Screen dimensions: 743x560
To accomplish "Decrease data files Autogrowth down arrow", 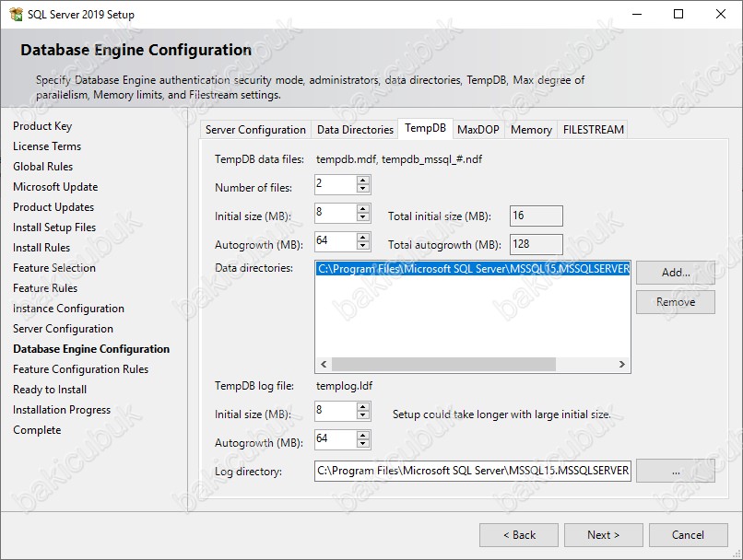I will [x=363, y=246].
